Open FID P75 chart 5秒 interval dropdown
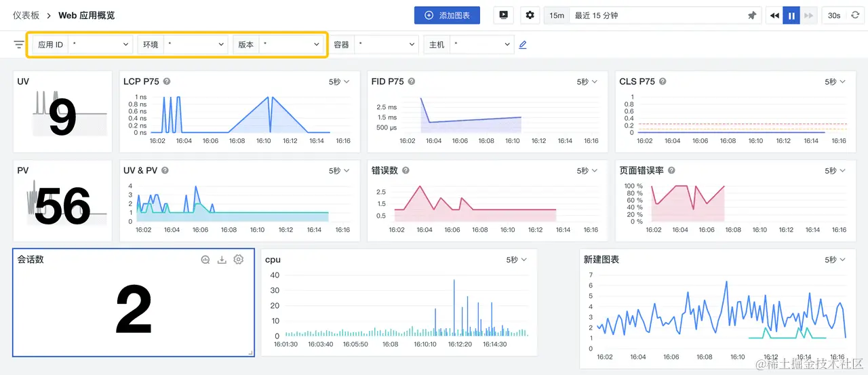The height and width of the screenshot is (375, 868). click(587, 82)
